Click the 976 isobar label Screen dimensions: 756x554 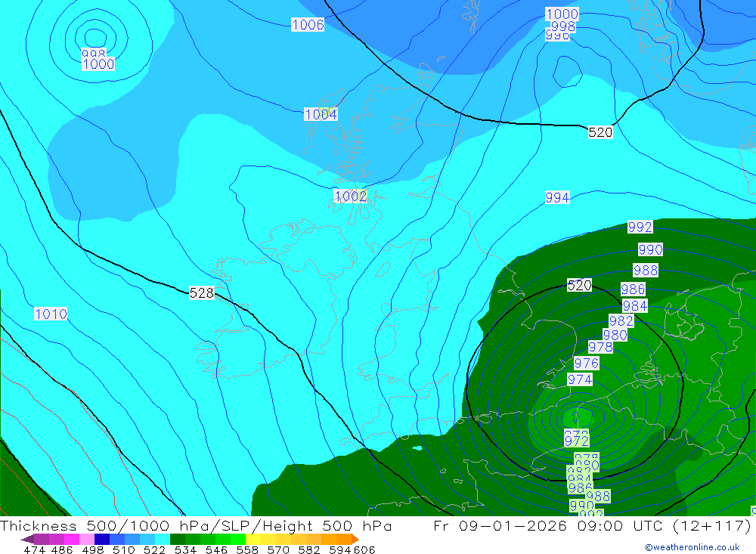pyautogui.click(x=587, y=363)
